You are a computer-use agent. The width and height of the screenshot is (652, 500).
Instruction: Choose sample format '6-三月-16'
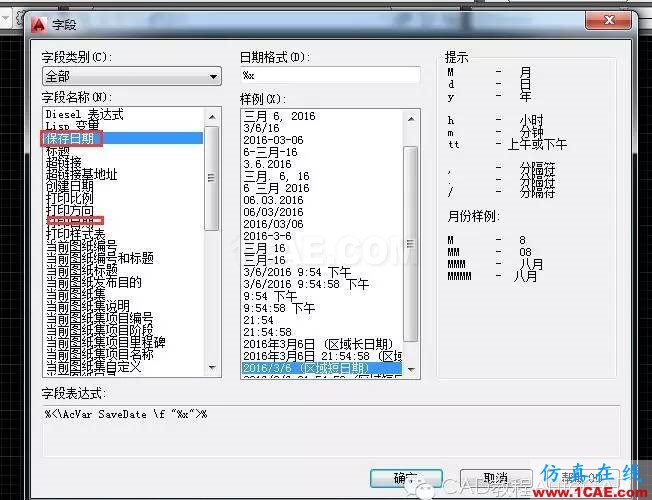tap(270, 152)
